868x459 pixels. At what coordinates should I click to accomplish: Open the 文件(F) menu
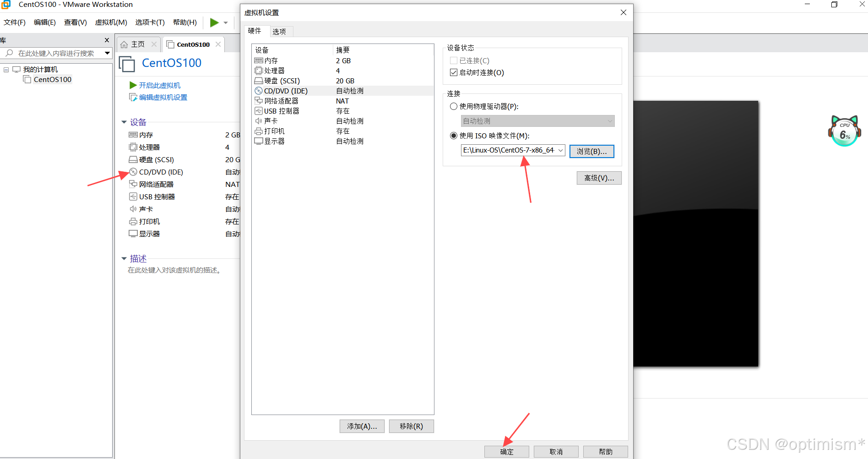click(15, 22)
